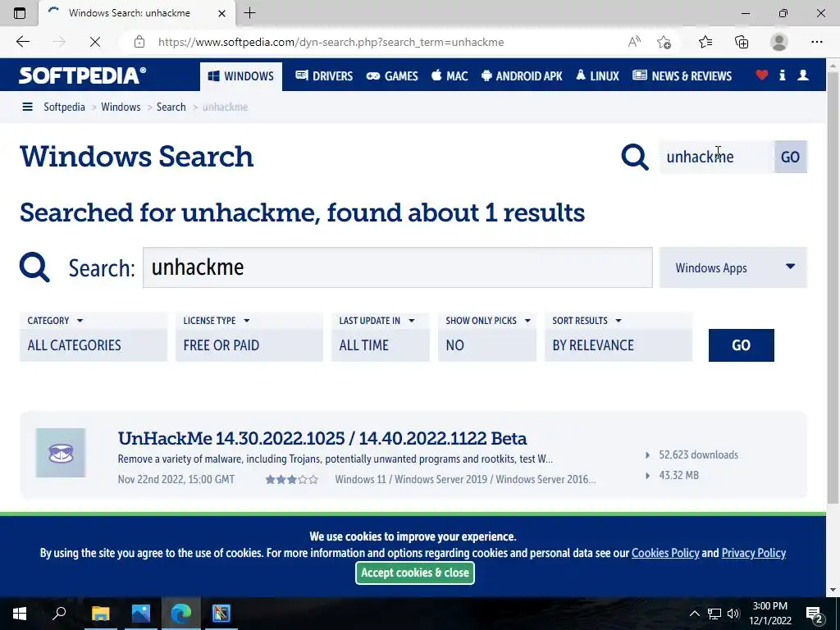Screen dimensions: 840x630
Task: Expand the LAST UPDATE IN filter
Action: click(x=377, y=321)
